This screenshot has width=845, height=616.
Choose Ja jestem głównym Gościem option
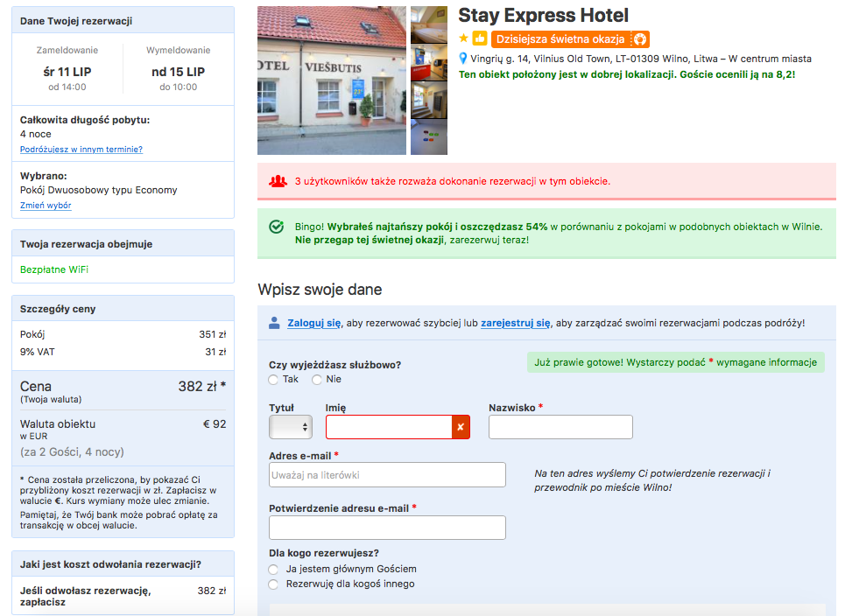coord(272,569)
